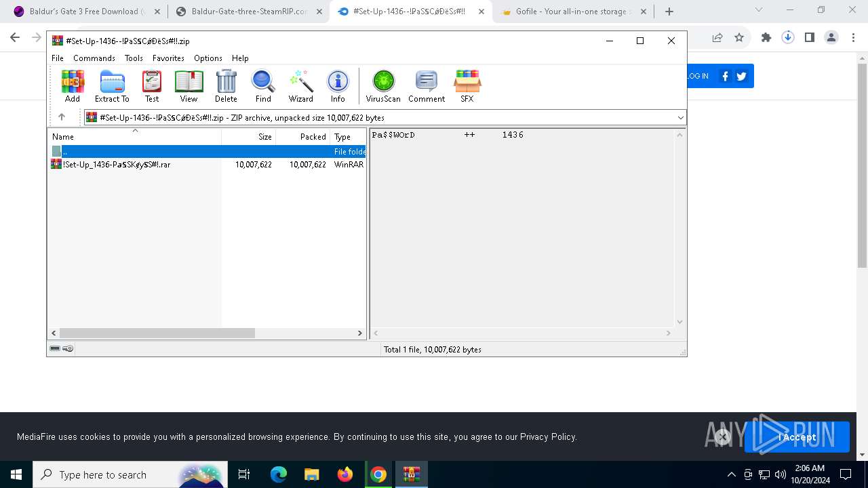
Task: Open the Favorites menu
Action: coord(168,58)
